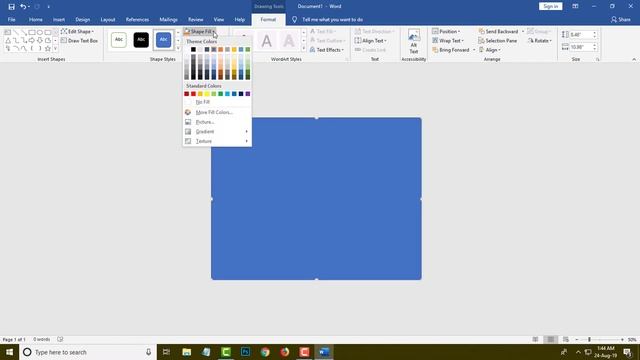Click the Cortana microphone icon
Viewport: 640px width, 360px height.
(149, 352)
